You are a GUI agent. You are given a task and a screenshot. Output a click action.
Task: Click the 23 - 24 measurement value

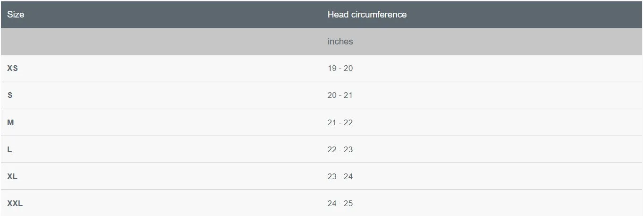340,177
